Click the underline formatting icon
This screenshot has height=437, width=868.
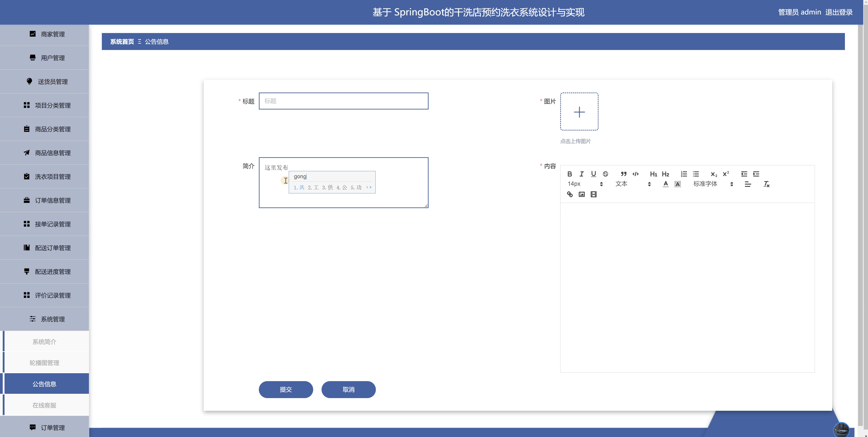[593, 174]
